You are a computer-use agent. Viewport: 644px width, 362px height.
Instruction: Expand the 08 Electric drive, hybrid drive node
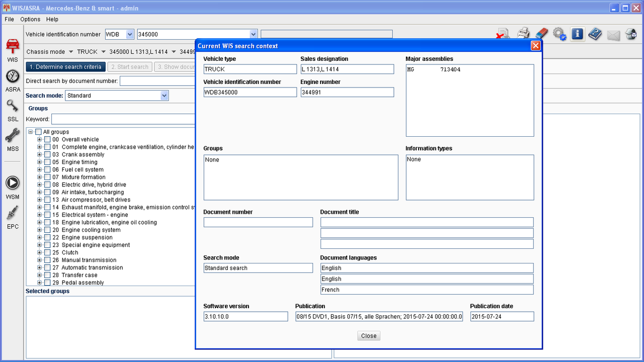tap(40, 185)
